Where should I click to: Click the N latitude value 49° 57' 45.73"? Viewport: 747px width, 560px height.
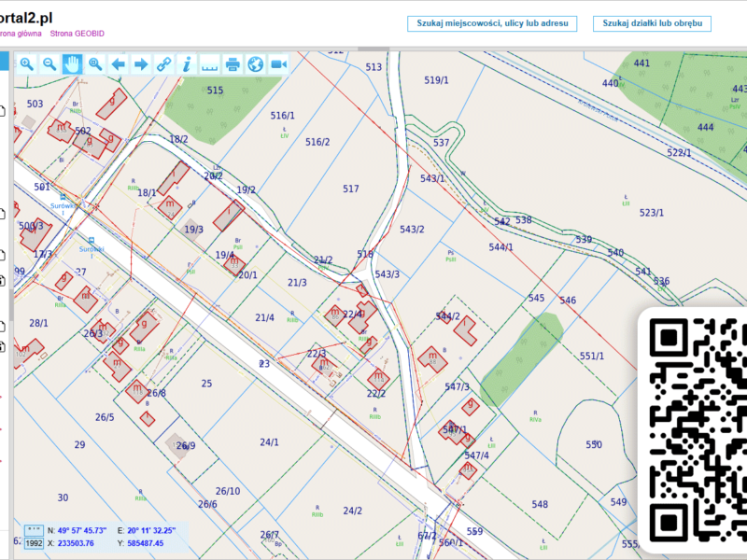pyautogui.click(x=82, y=530)
